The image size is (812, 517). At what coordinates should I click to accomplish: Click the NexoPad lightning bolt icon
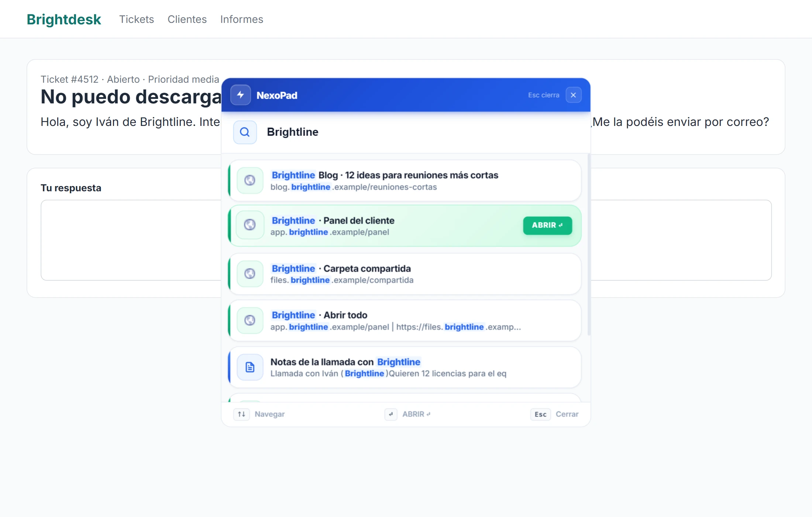(241, 95)
